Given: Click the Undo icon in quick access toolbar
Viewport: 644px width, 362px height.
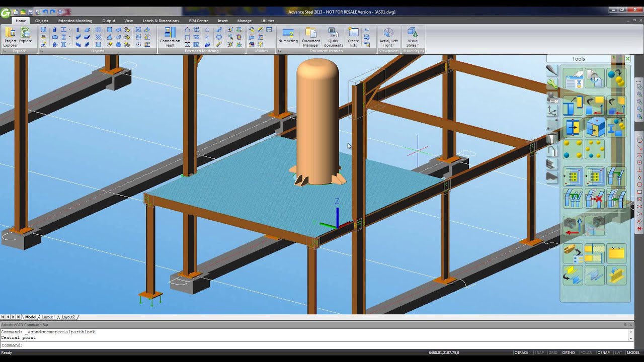Looking at the screenshot, I should [45, 12].
